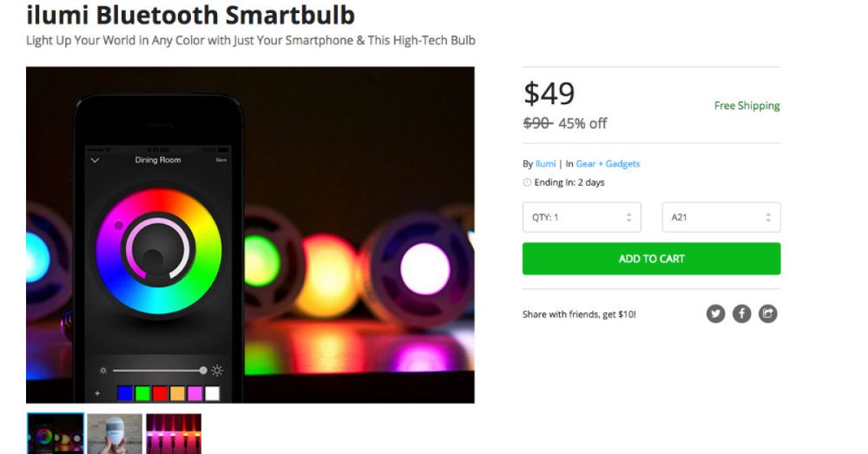Click the share link arrow icon
This screenshot has height=454, width=868.
768,313
